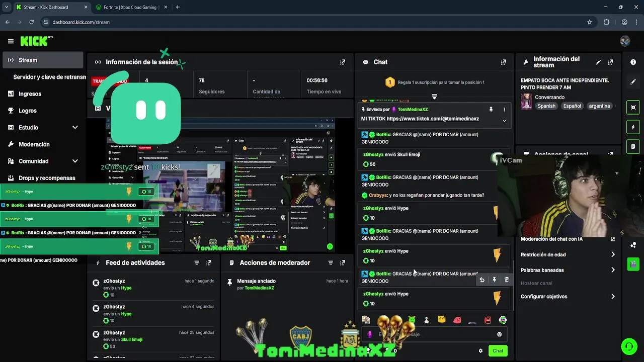Pop out the Acciones de moderador panel
This screenshot has width=644, height=362.
pos(343,263)
